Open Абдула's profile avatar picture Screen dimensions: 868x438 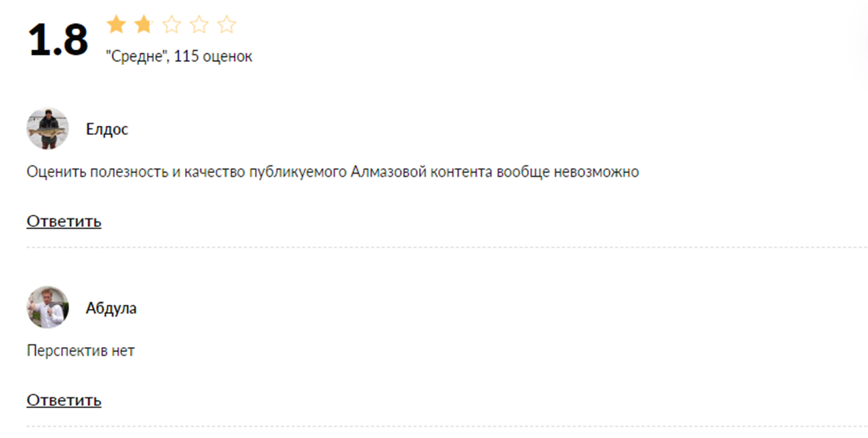click(x=47, y=307)
